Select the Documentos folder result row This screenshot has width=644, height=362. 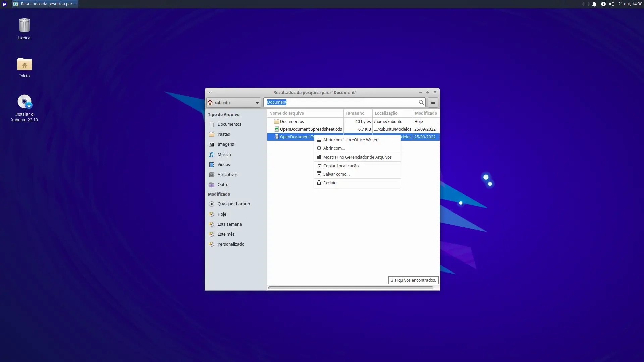pyautogui.click(x=353, y=122)
